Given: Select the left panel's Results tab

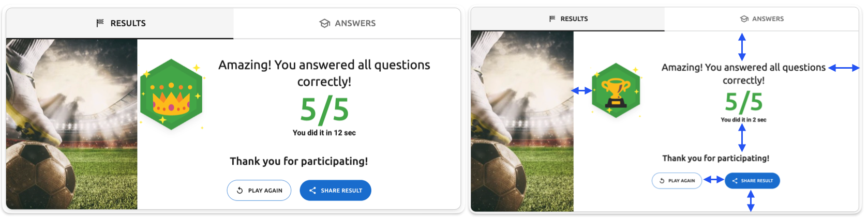Looking at the screenshot, I should [x=120, y=23].
